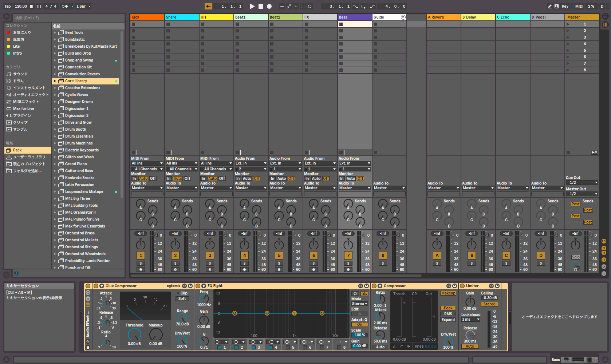Set Bass track Monitor to Off
Image resolution: width=611 pixels, height=364 pixels.
[x=360, y=178]
